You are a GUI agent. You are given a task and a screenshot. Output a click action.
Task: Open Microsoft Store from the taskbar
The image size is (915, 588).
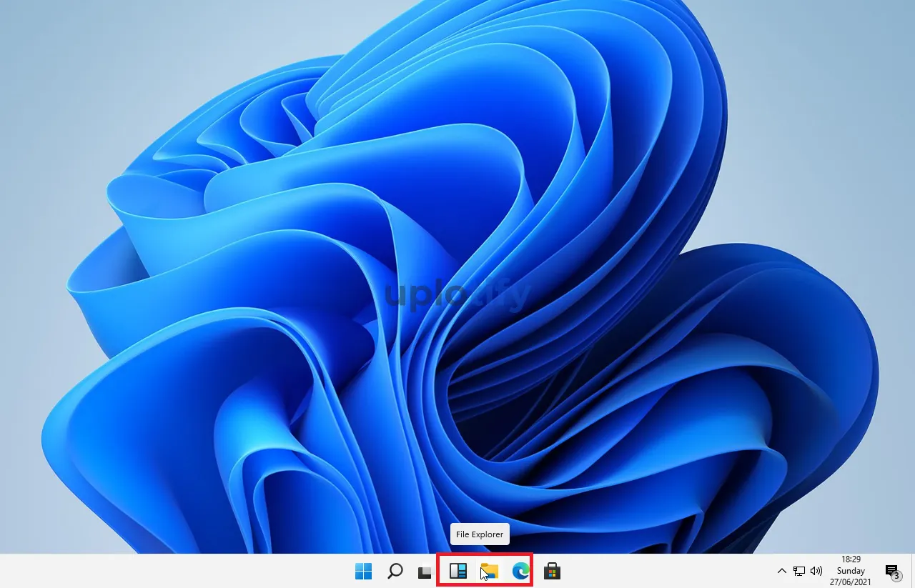click(552, 571)
